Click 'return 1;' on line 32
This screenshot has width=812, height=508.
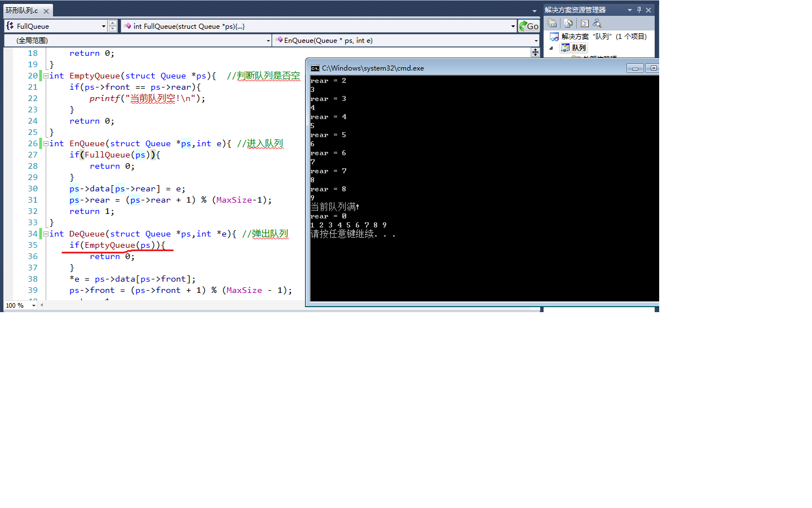coord(92,211)
